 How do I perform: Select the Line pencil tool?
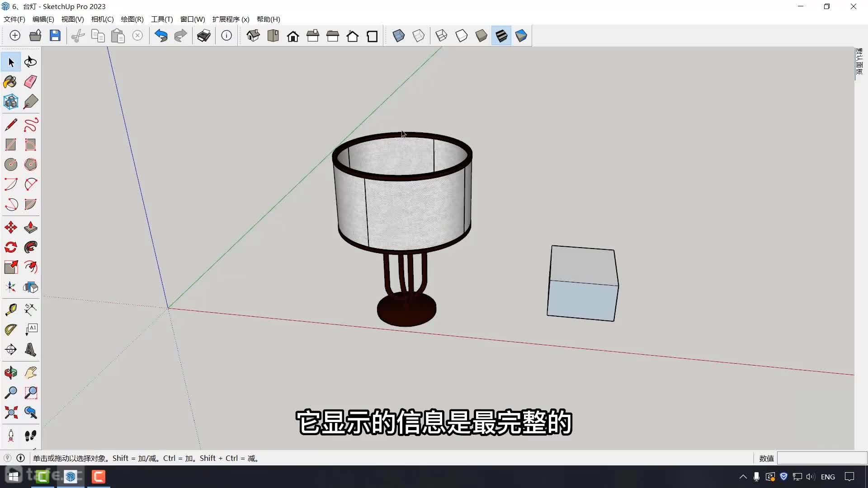[11, 124]
